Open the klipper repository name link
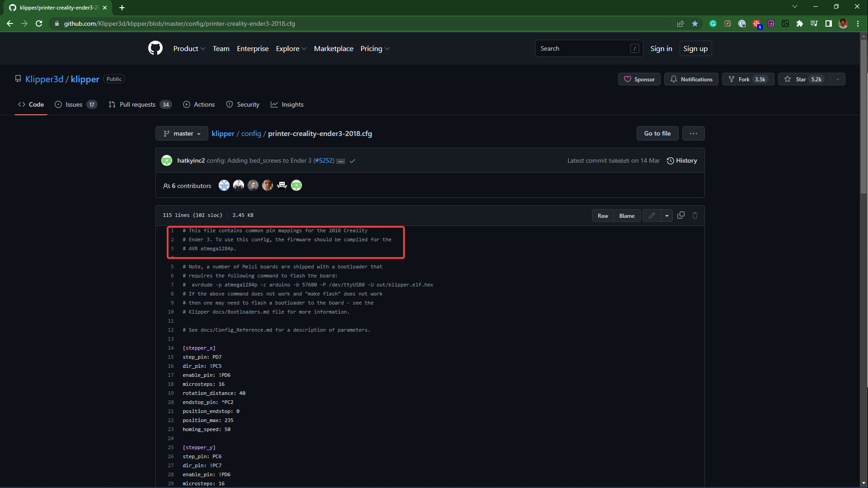868x488 pixels. 85,79
